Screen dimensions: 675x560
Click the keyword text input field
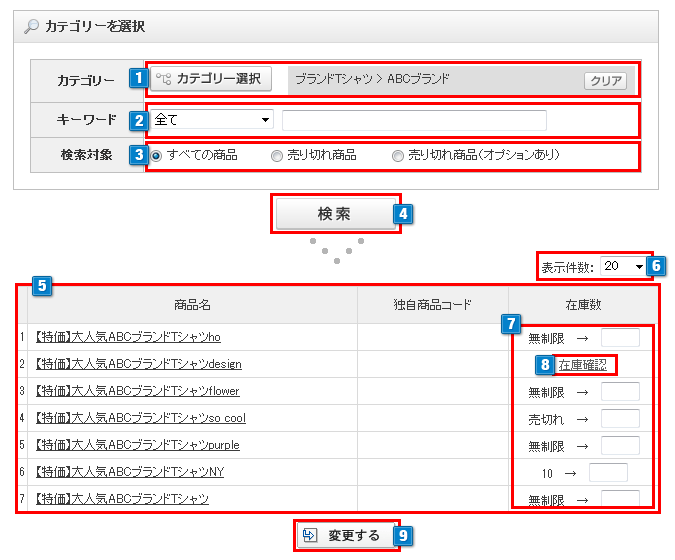pos(414,121)
